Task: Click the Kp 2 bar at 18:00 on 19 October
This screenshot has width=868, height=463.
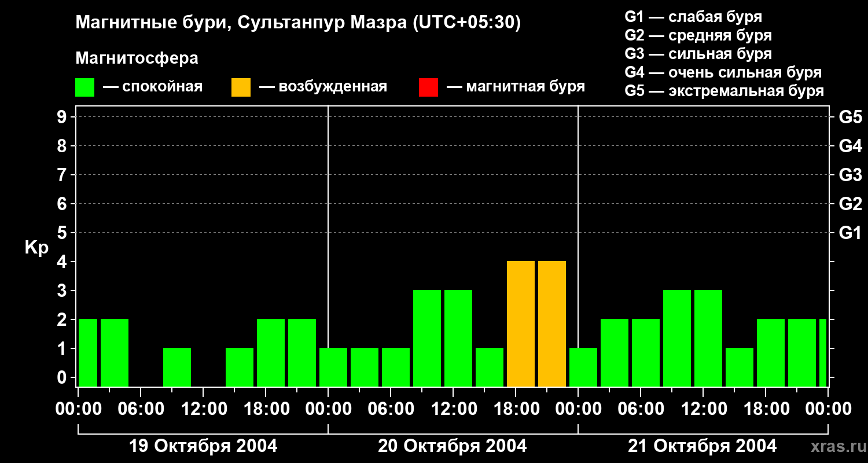Action: pyautogui.click(x=271, y=353)
